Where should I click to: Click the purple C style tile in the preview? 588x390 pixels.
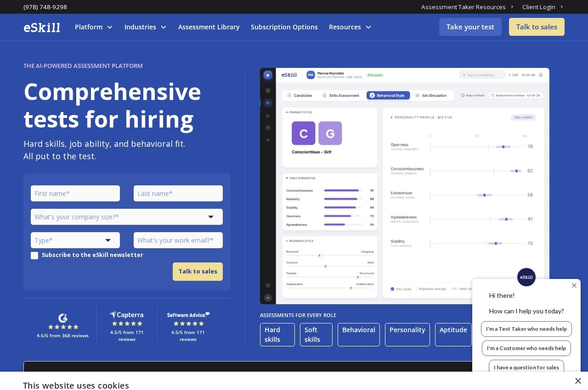coord(304,133)
